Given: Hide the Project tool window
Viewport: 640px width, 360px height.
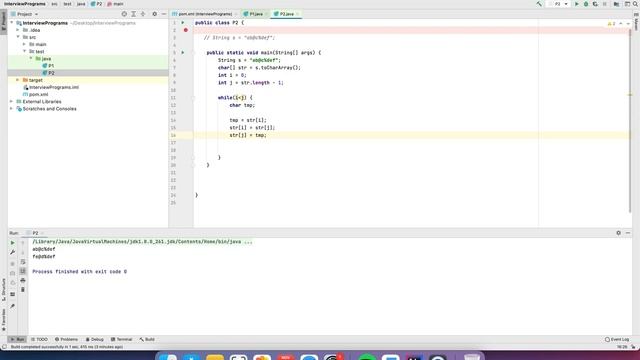Looking at the screenshot, I should pyautogui.click(x=164, y=14).
